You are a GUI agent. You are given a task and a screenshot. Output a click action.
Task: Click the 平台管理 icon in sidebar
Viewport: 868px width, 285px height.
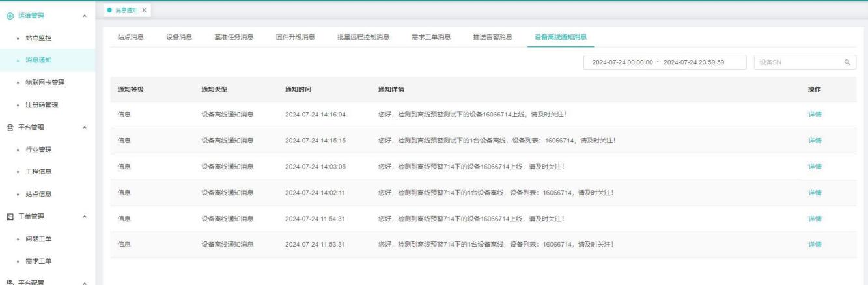point(8,127)
